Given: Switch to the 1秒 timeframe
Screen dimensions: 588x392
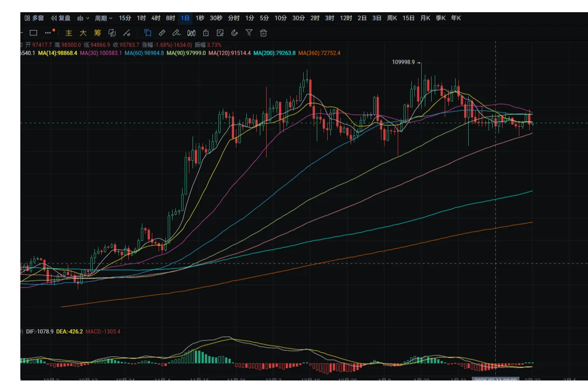Looking at the screenshot, I should coord(200,18).
